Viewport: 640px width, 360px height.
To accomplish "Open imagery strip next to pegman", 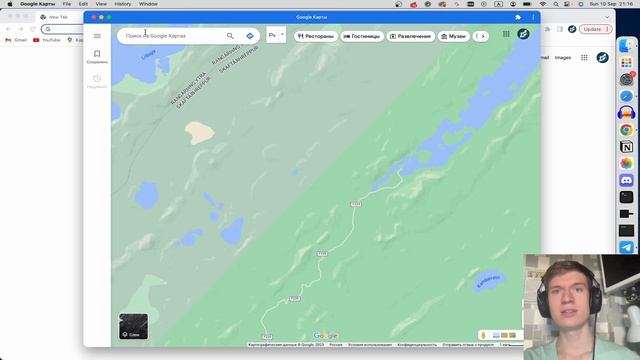I will (504, 335).
